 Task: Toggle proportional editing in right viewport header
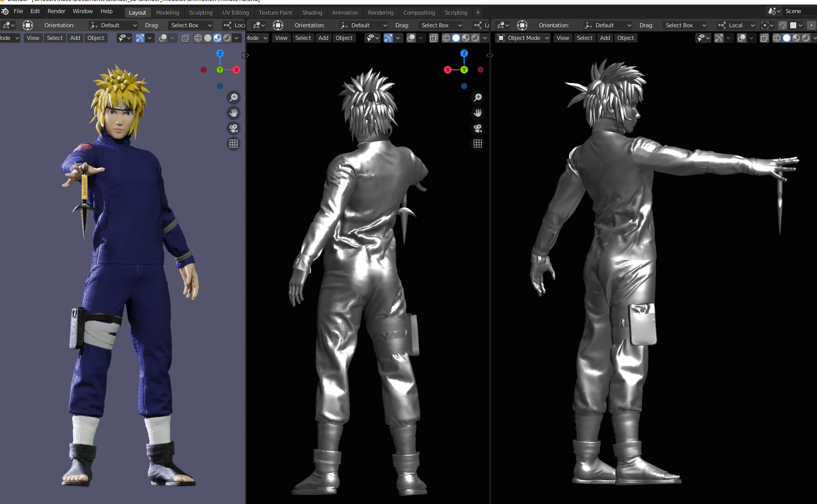click(811, 25)
